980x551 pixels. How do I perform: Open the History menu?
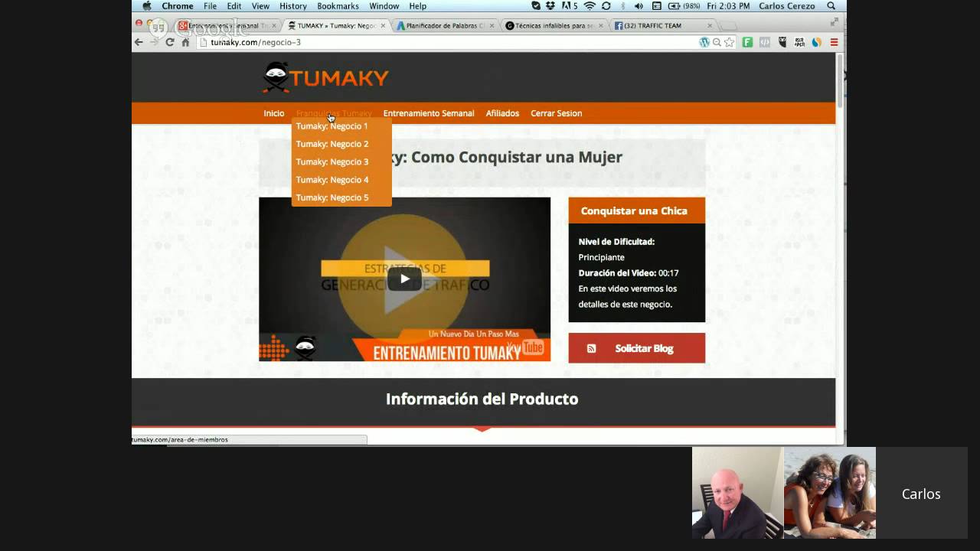293,5
